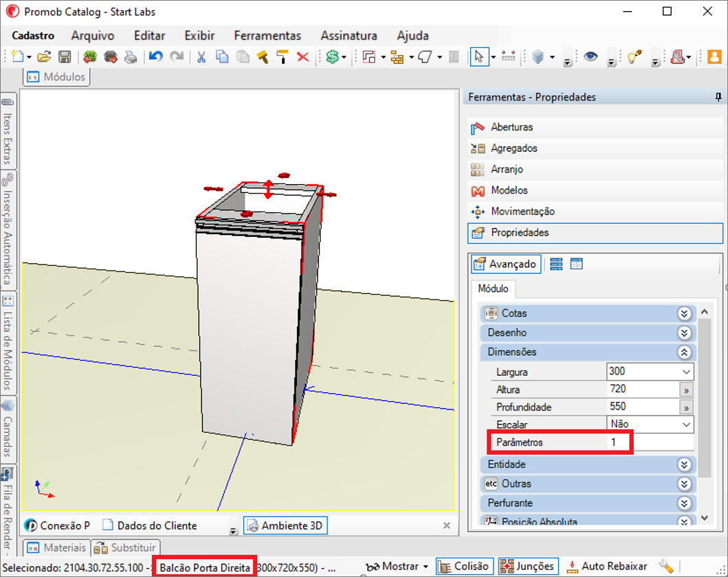This screenshot has height=577, width=728.
Task: Toggle the Colisão button
Action: click(464, 566)
